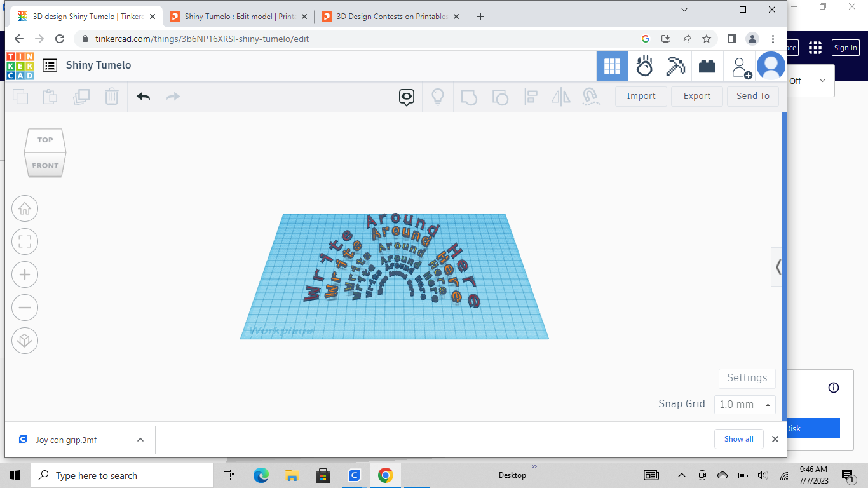This screenshot has width=868, height=488.
Task: Open the user profile avatar
Action: pos(771,66)
